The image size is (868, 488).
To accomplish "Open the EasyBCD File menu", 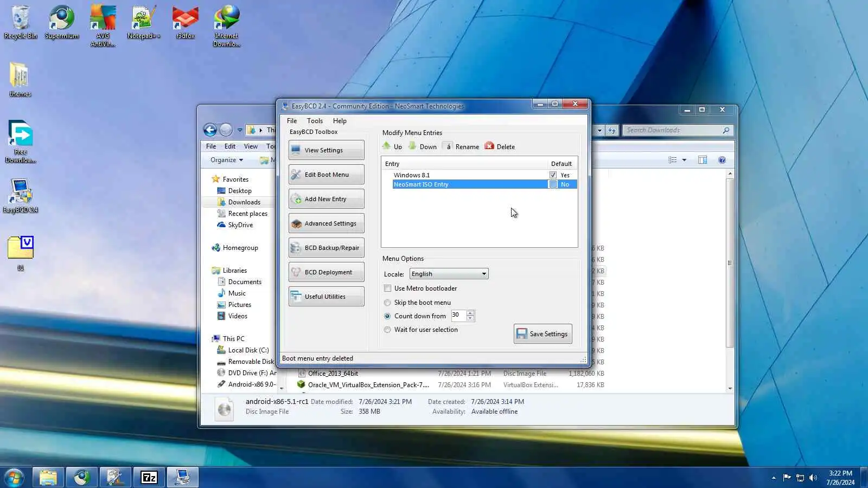I will (292, 121).
